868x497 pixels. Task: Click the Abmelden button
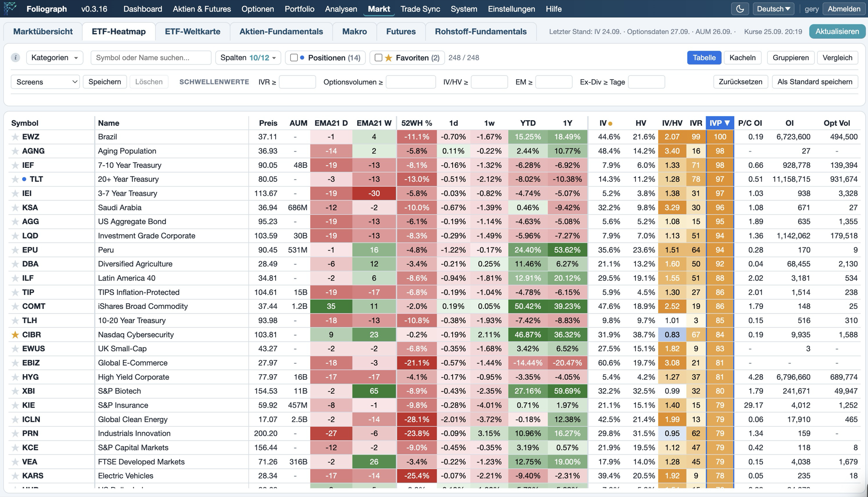tap(844, 9)
